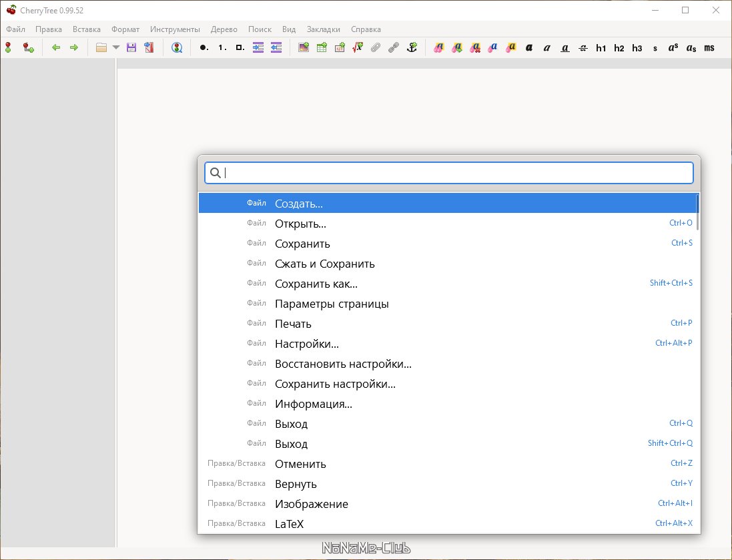Click the go forward green arrow

[74, 47]
